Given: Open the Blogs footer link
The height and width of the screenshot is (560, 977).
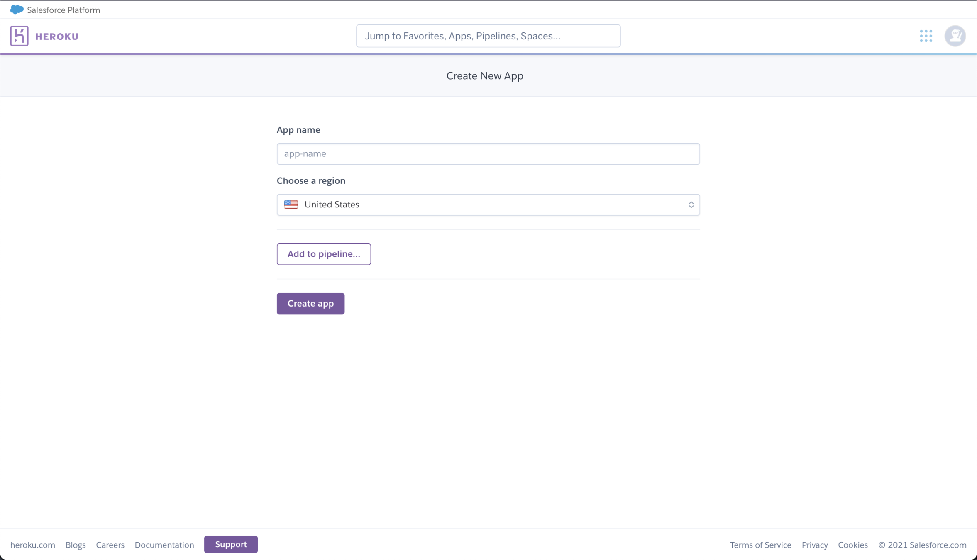Looking at the screenshot, I should [76, 545].
